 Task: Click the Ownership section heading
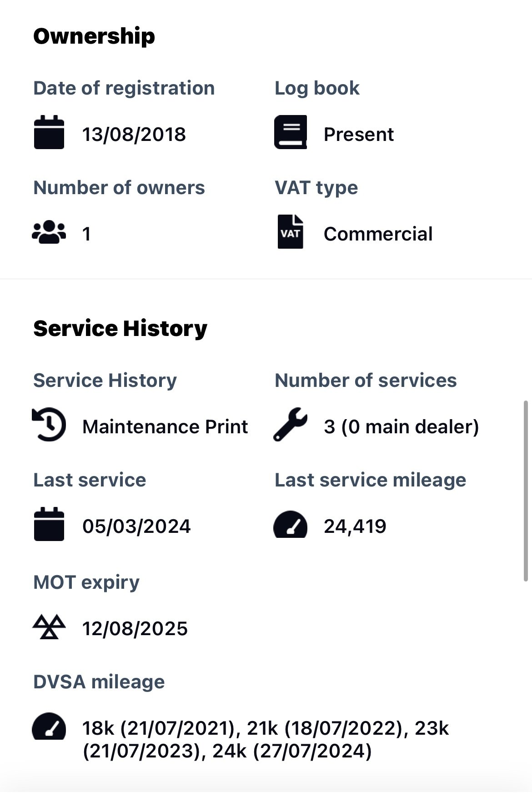[x=94, y=37]
